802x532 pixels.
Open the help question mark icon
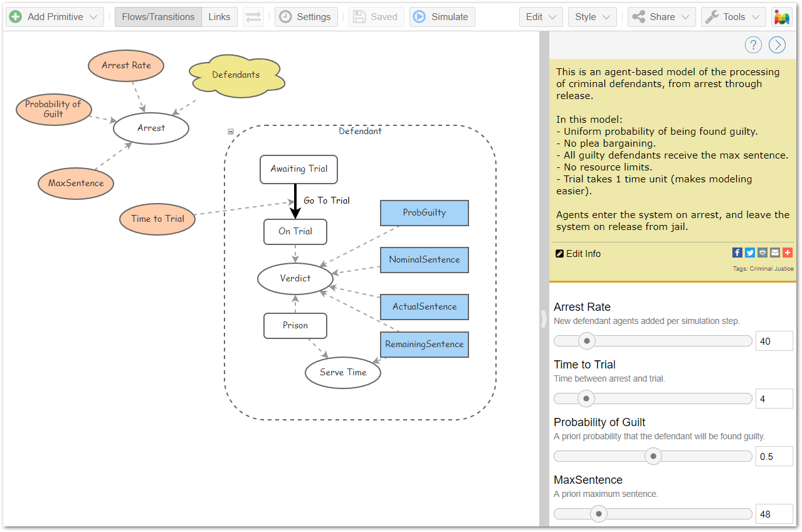click(x=753, y=45)
